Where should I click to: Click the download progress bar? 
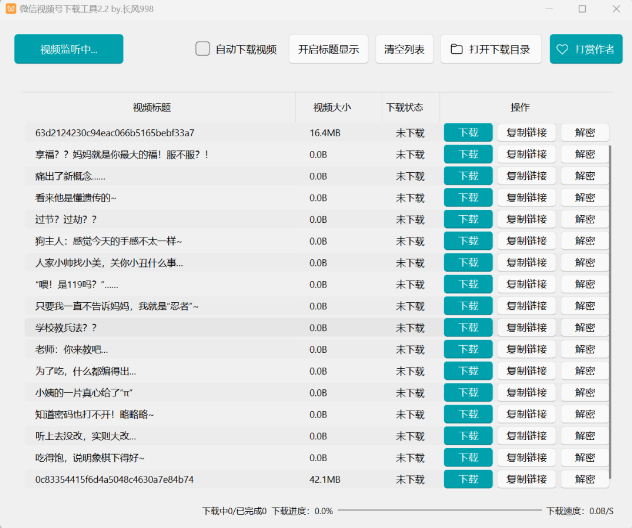coord(440,510)
